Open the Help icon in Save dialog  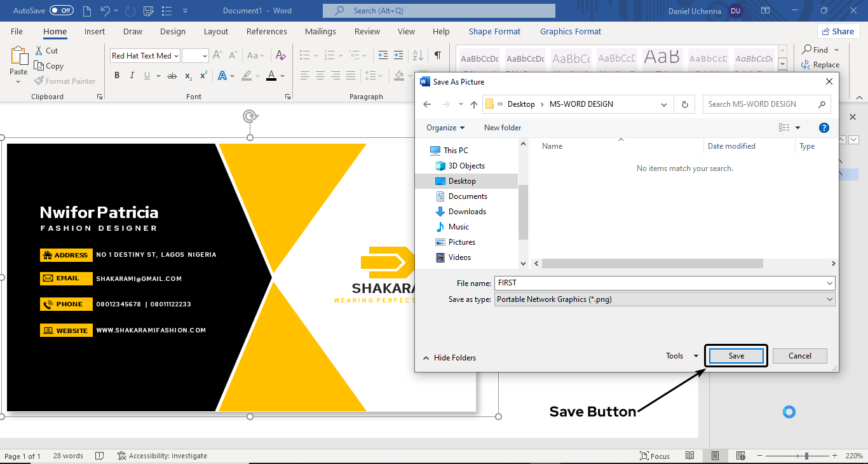[x=824, y=128]
